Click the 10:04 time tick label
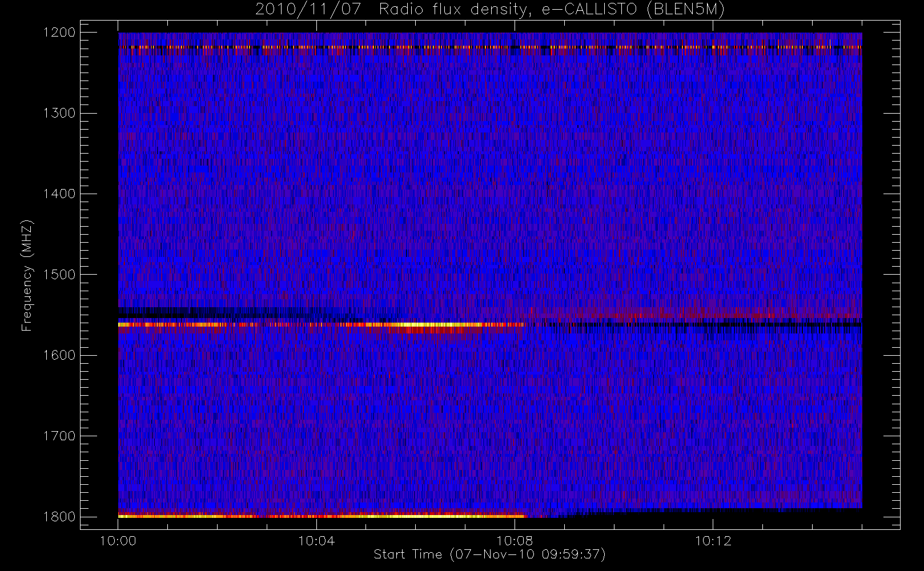The image size is (924, 571). [x=316, y=541]
